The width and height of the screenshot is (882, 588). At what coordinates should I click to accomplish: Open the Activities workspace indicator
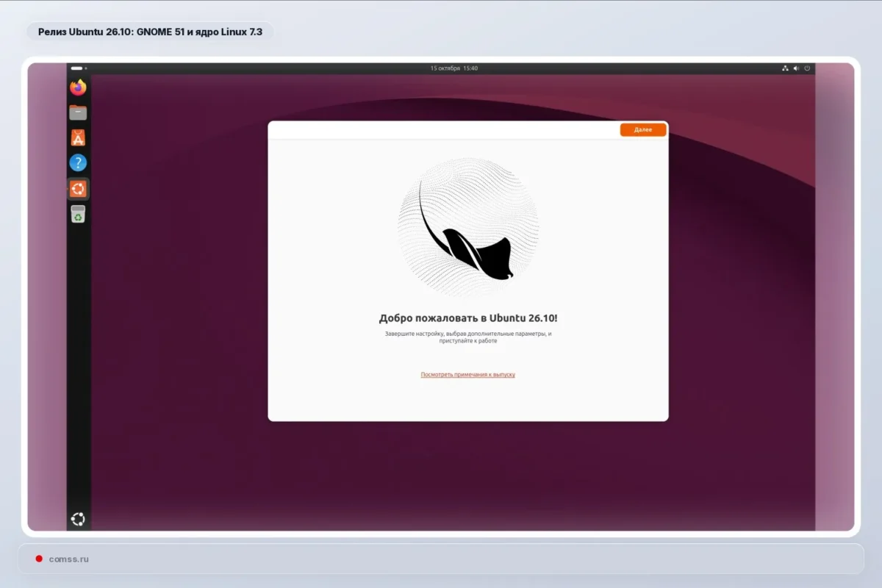79,68
